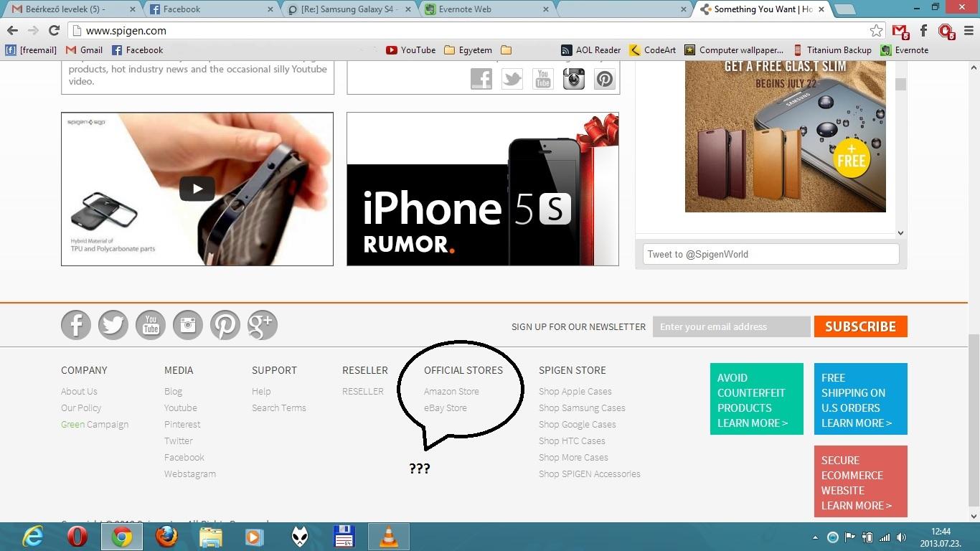
Task: Play the Spigen product video
Action: (197, 189)
